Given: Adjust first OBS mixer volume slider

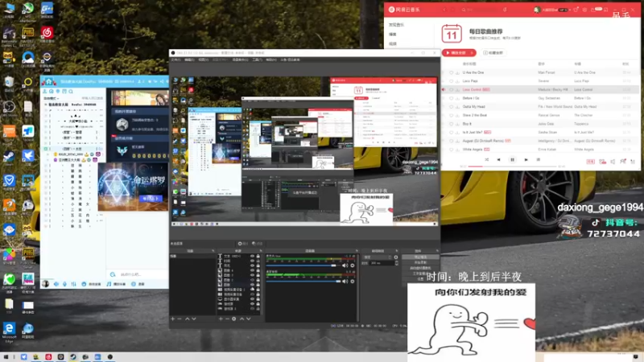Looking at the screenshot, I should [x=303, y=265].
